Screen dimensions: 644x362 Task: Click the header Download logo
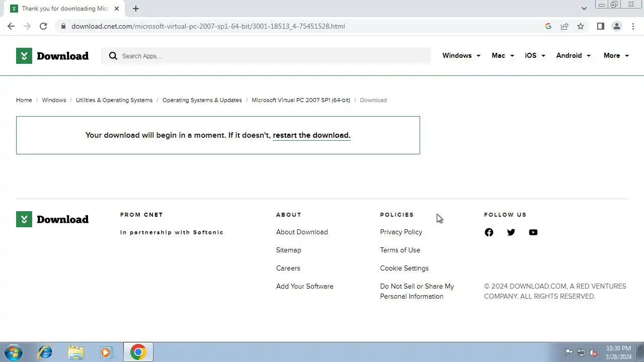(x=52, y=56)
